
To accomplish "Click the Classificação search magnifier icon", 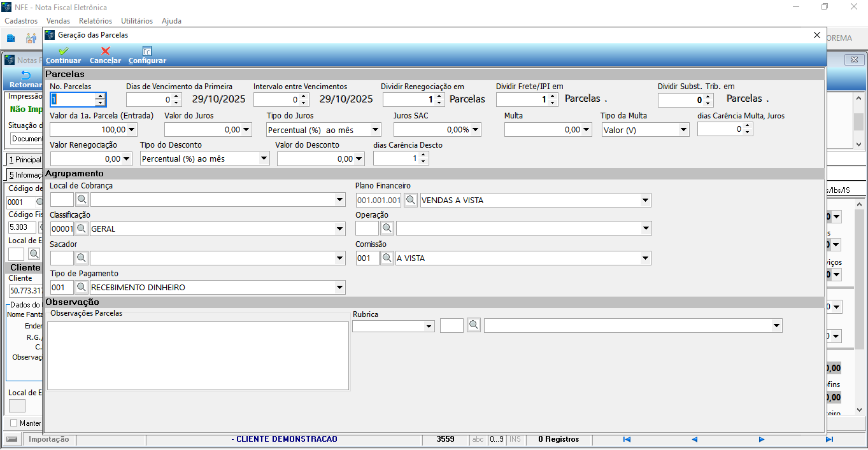I will tap(82, 229).
